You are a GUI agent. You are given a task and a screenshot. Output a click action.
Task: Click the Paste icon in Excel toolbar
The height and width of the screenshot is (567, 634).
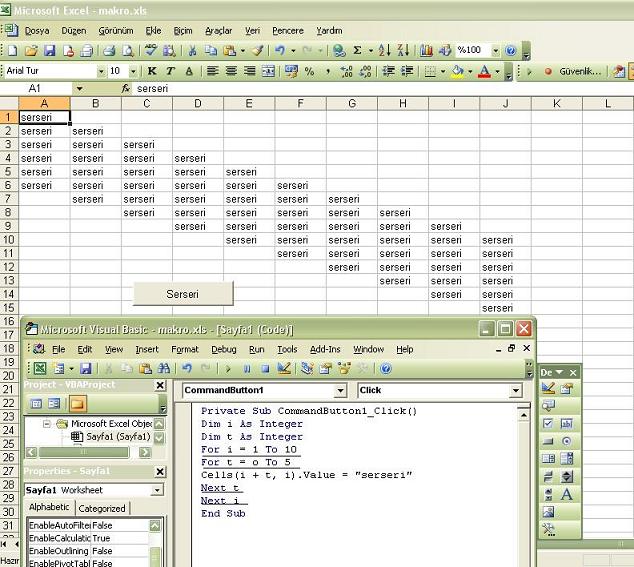click(x=230, y=51)
